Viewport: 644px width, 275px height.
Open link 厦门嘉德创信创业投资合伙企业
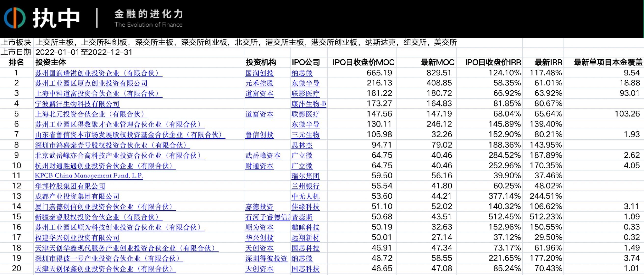coord(105,207)
